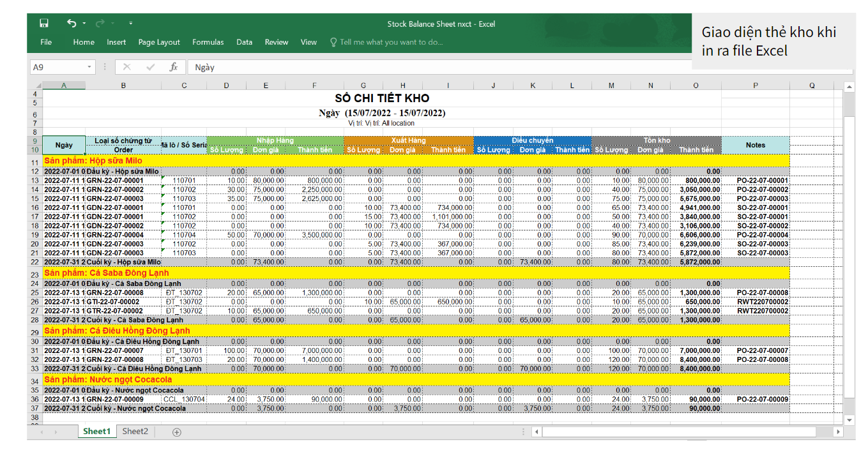This screenshot has width=868, height=452.
Task: Open the Insert Function fx dialog
Action: click(173, 67)
